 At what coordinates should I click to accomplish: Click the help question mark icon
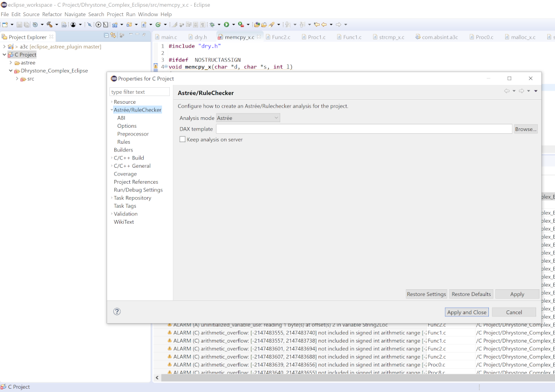click(x=117, y=311)
